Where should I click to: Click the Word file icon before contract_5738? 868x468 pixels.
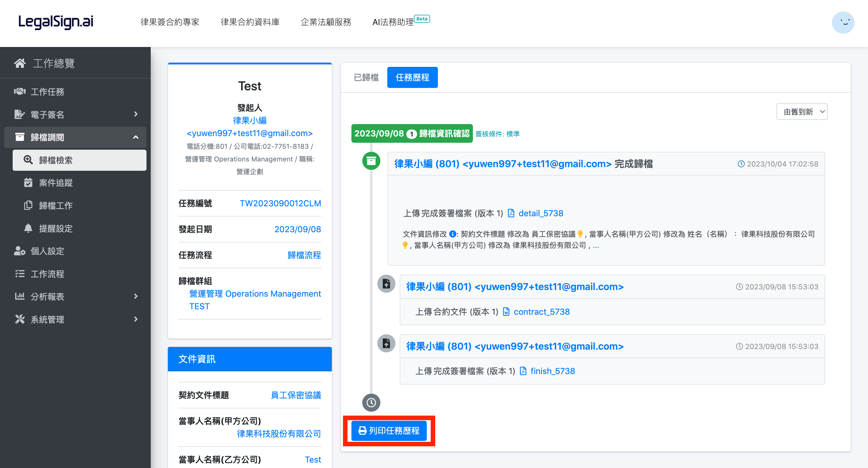coord(506,312)
